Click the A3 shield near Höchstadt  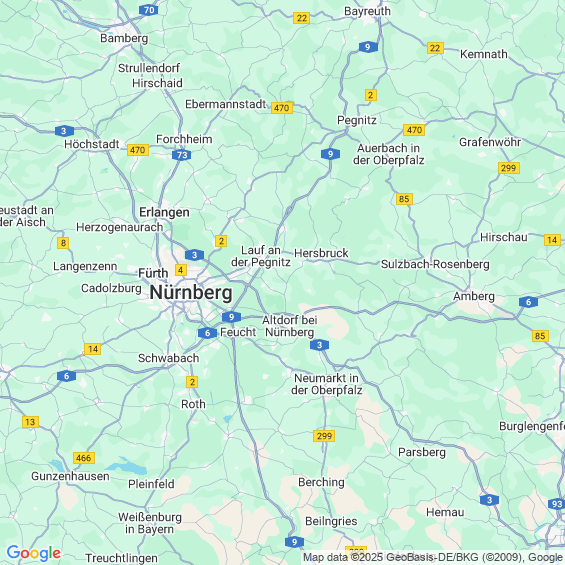point(64,131)
